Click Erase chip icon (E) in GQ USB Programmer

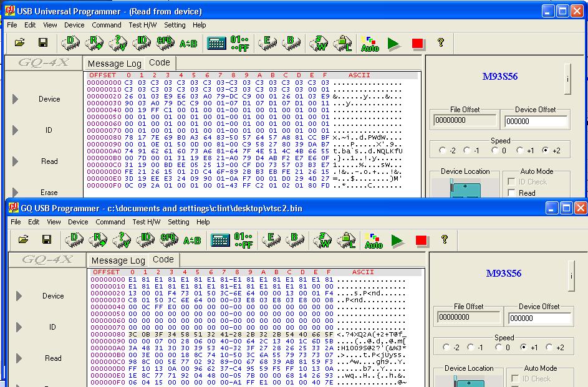coord(271,240)
